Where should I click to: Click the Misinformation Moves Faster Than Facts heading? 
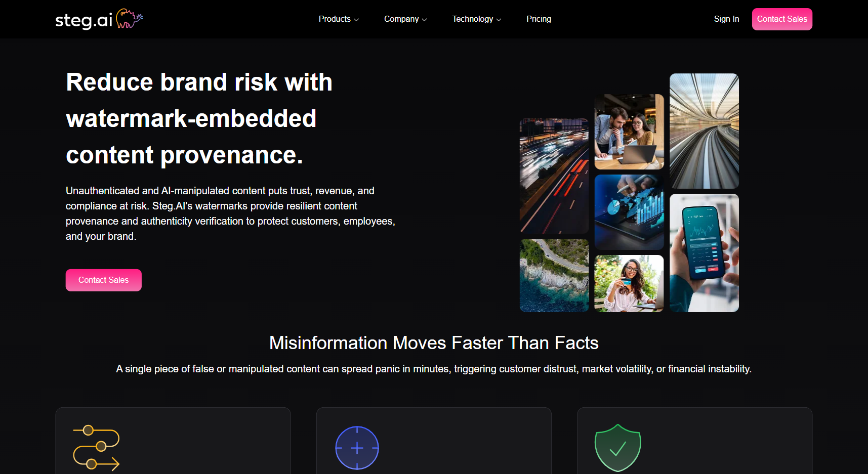click(434, 342)
